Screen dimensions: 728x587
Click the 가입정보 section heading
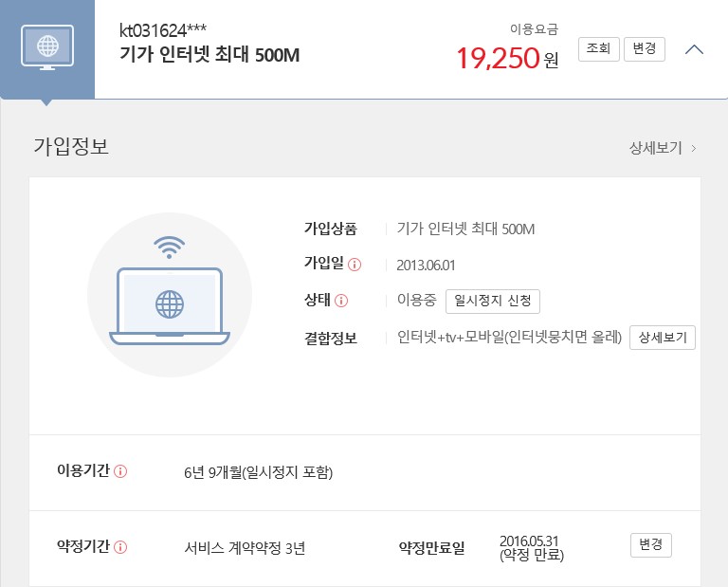(x=71, y=147)
